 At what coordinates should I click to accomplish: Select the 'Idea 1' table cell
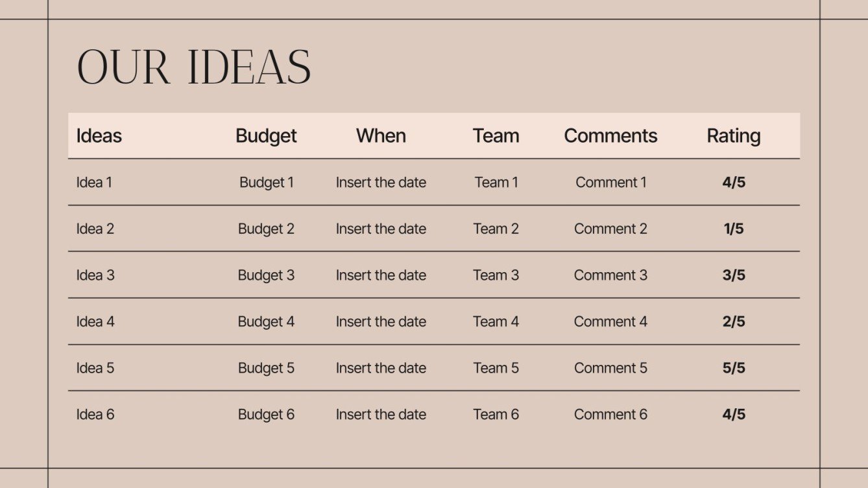click(94, 183)
